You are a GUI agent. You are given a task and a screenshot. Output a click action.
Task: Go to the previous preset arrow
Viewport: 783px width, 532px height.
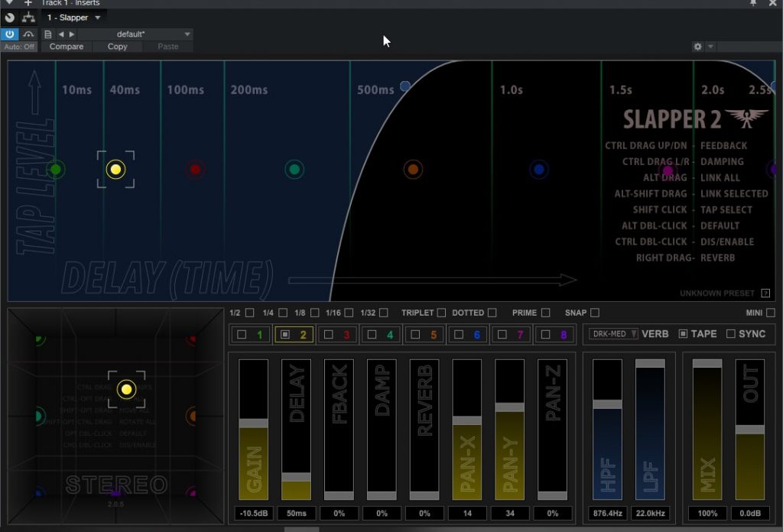[61, 34]
